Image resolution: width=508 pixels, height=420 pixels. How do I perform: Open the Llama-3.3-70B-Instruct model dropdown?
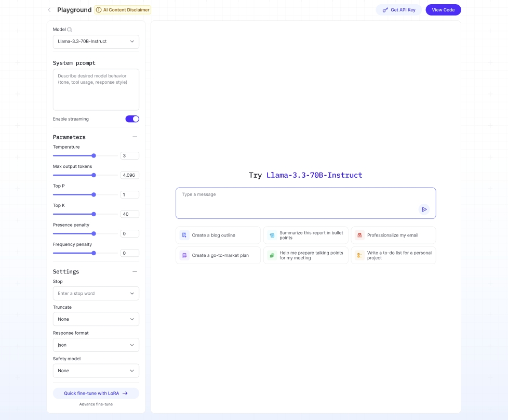click(96, 42)
